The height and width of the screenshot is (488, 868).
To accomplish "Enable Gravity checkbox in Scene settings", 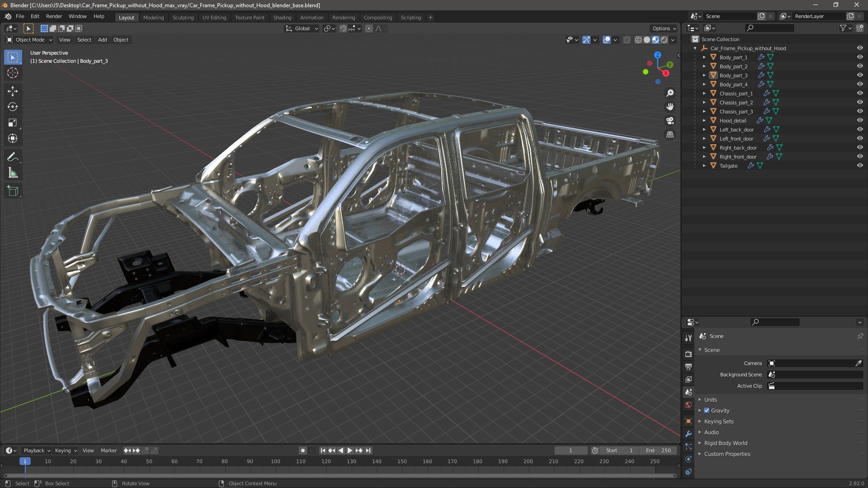I will 707,411.
